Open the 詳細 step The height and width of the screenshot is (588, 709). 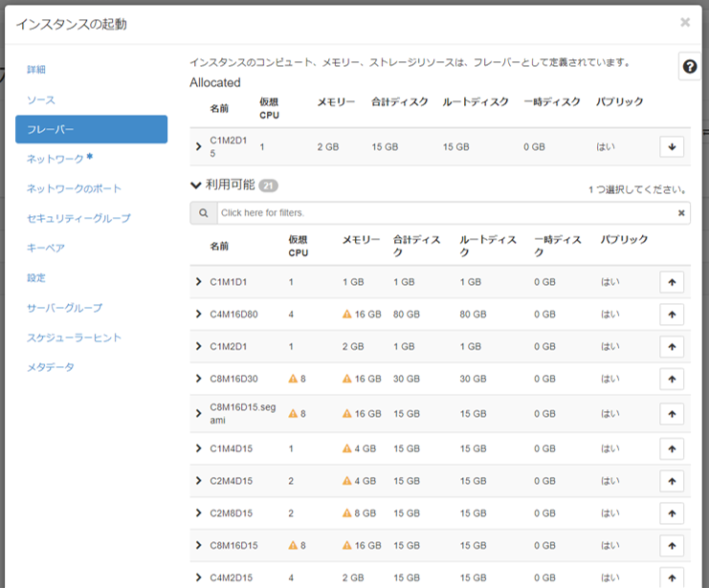click(x=36, y=70)
